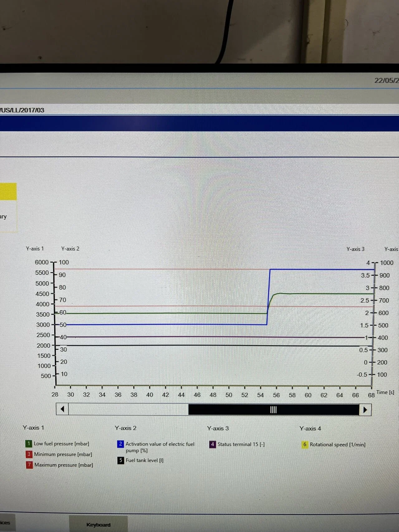Screen dimensions: 399x532
Task: Click the 'Y-axis 1' legend heading
Action: point(33,428)
